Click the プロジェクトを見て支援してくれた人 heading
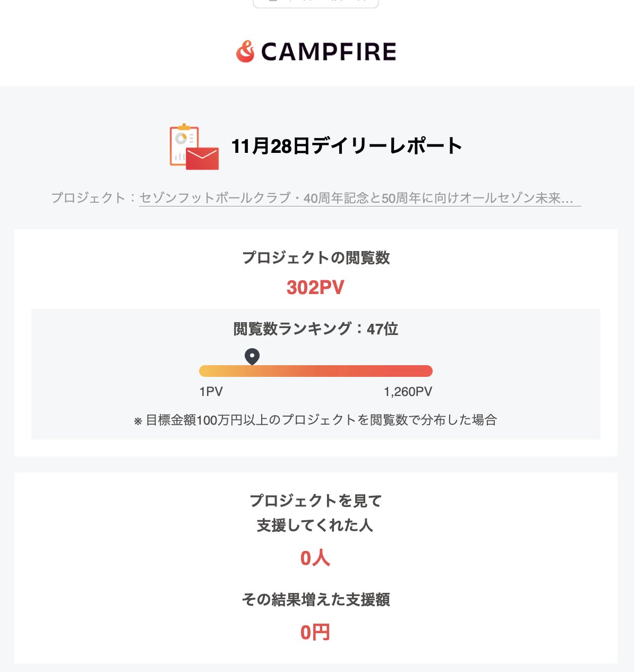 click(316, 513)
